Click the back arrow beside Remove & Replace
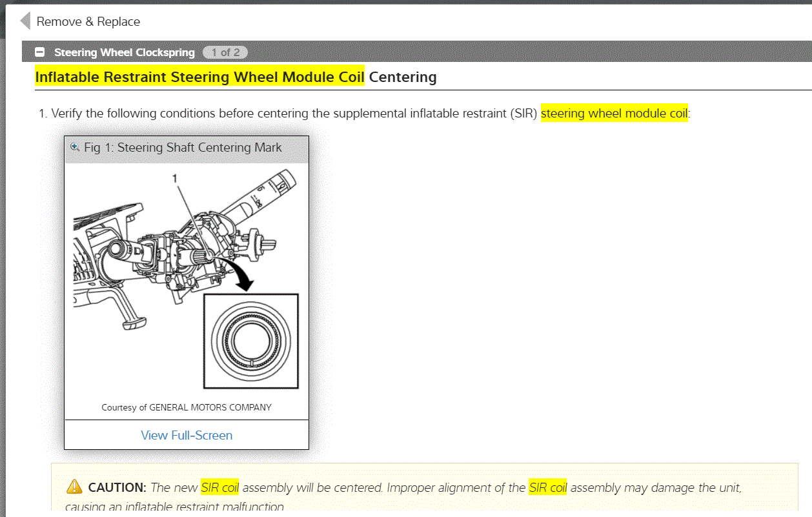The width and height of the screenshot is (812, 517). (x=25, y=21)
